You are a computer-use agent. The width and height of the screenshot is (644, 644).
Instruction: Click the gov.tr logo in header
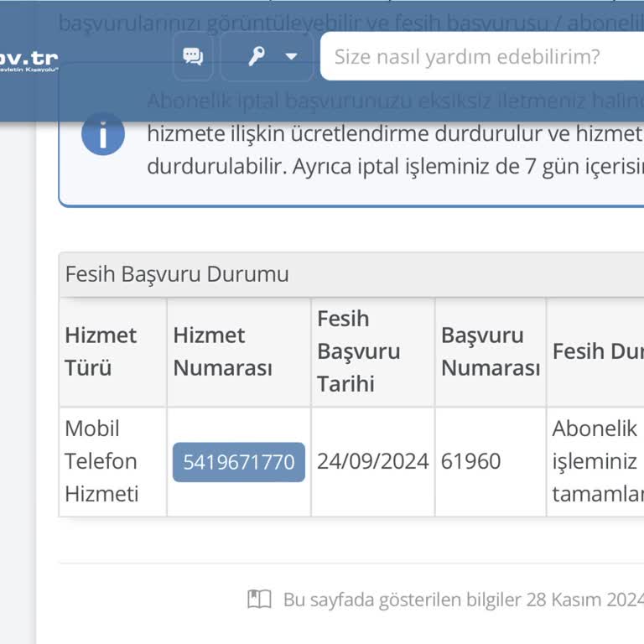[x=28, y=61]
